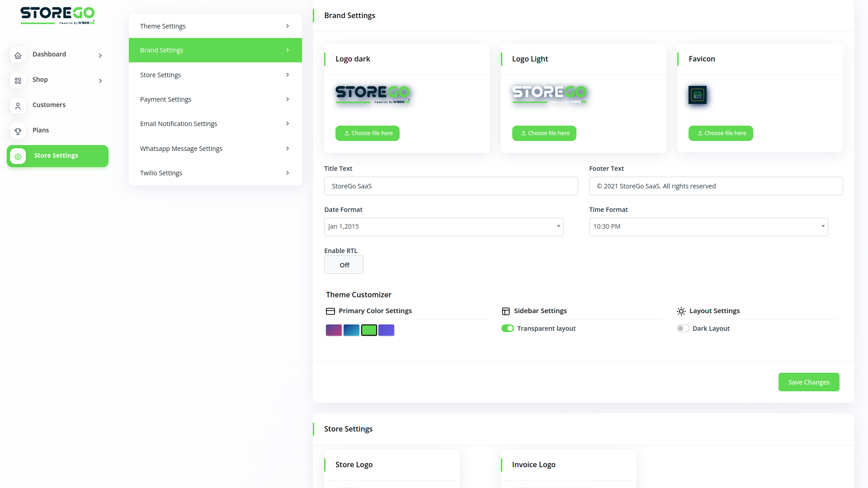Open Customers page in sidebar
This screenshot has height=488, width=868.
(57, 106)
